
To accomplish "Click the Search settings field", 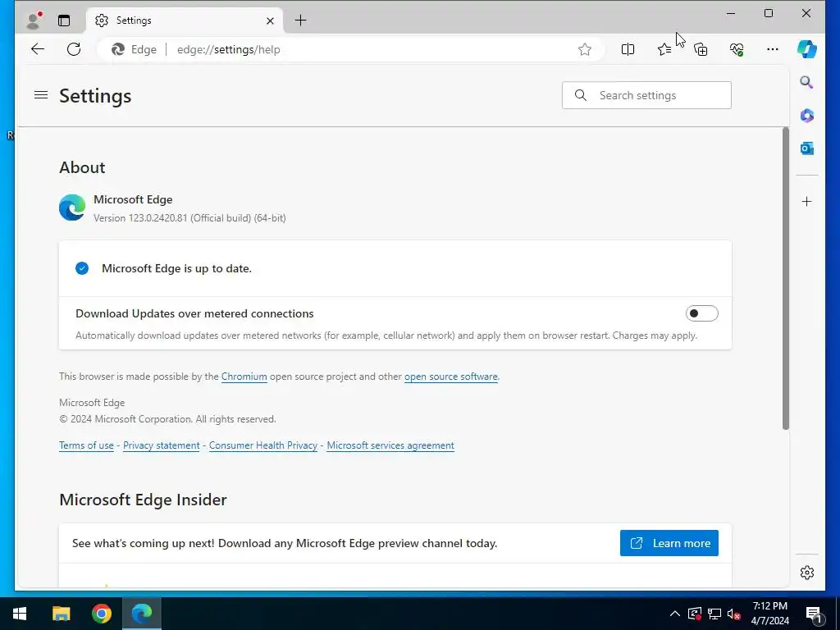I will point(646,95).
